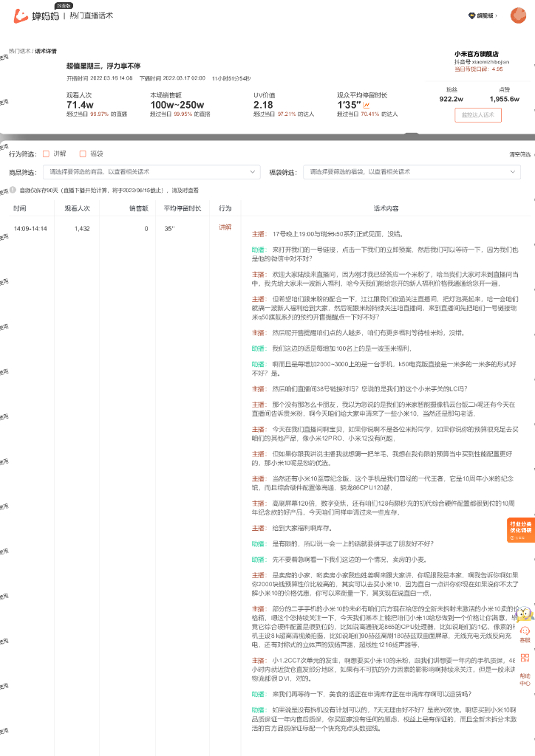535x756 pixels.
Task: Click the 时间 column header
Action: tap(20, 208)
